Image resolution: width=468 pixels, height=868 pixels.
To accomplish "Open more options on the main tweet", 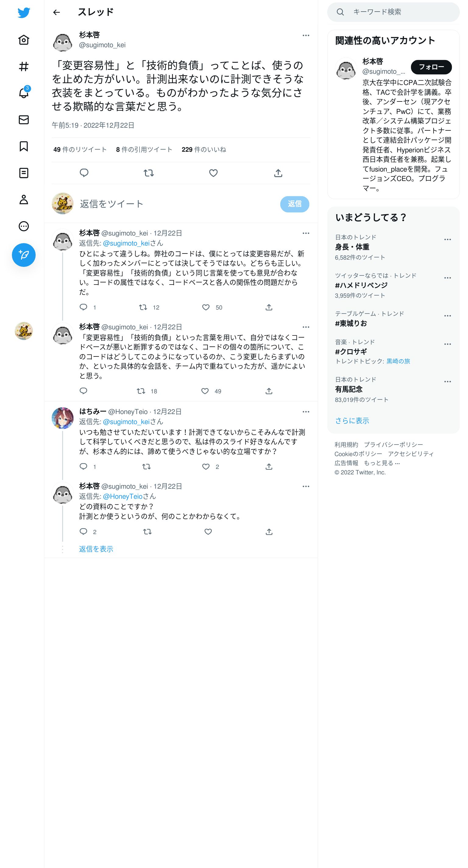I will tap(306, 35).
